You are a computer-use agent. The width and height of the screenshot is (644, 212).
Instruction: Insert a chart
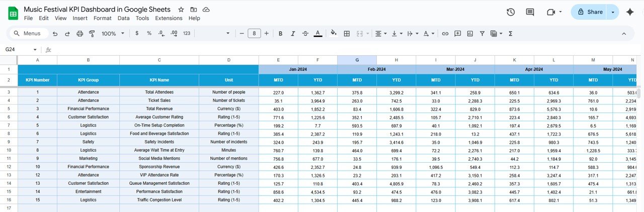[x=470, y=34]
